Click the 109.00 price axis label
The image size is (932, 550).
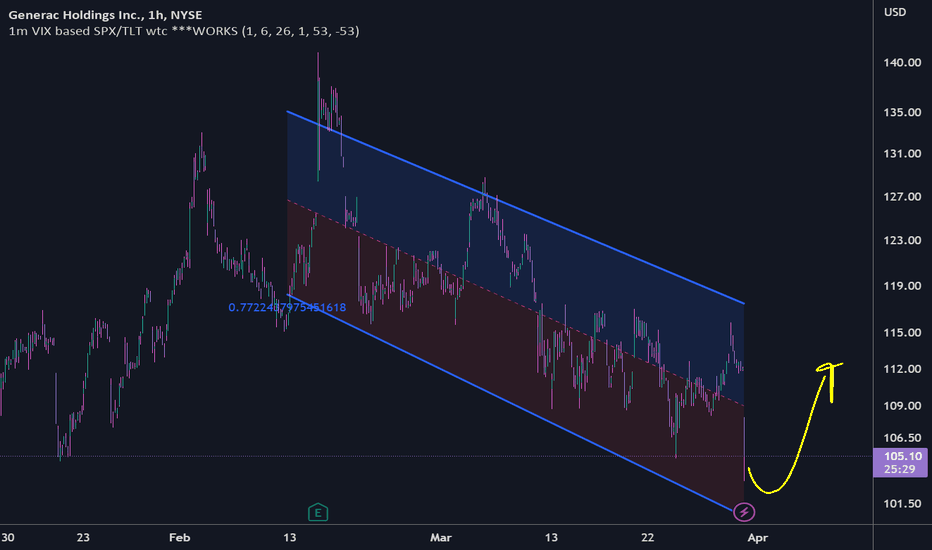[902, 406]
